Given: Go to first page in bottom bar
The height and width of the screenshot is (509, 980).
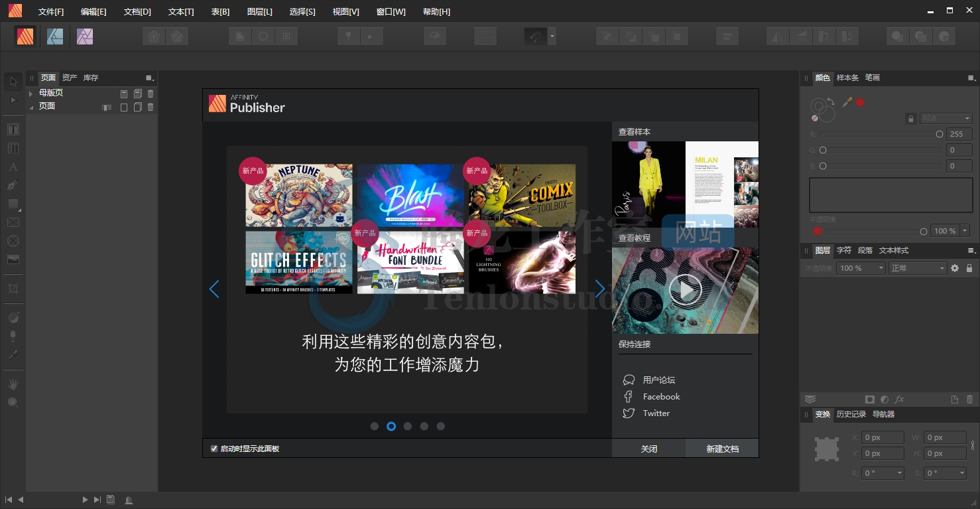Looking at the screenshot, I should pyautogui.click(x=9, y=500).
